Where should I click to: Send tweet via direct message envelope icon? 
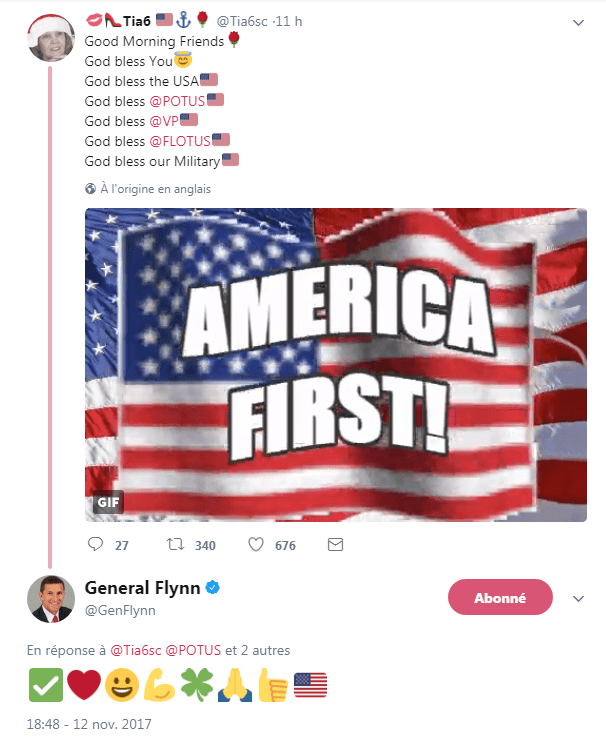point(336,545)
